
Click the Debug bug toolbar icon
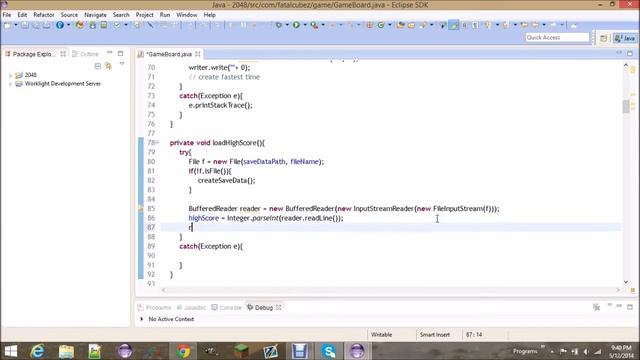click(x=279, y=25)
